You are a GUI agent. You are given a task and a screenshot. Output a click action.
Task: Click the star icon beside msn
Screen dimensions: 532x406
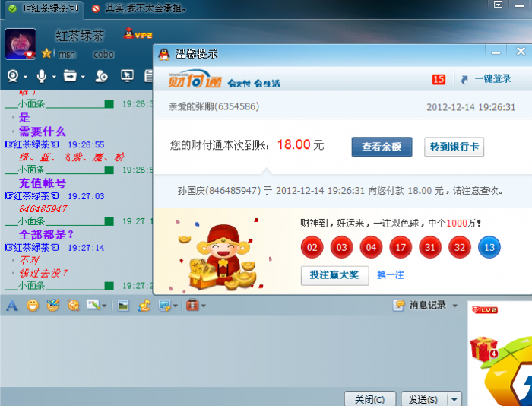(46, 53)
